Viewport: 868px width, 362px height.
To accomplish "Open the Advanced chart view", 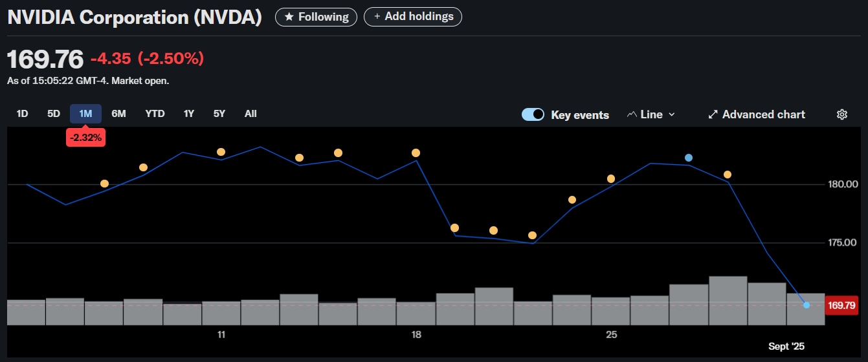I will (757, 114).
